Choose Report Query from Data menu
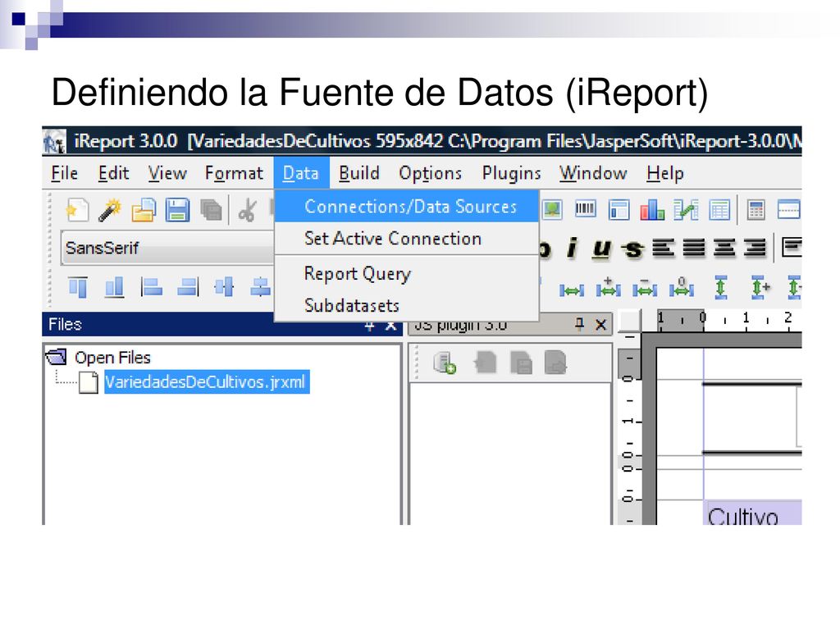 tap(407, 274)
